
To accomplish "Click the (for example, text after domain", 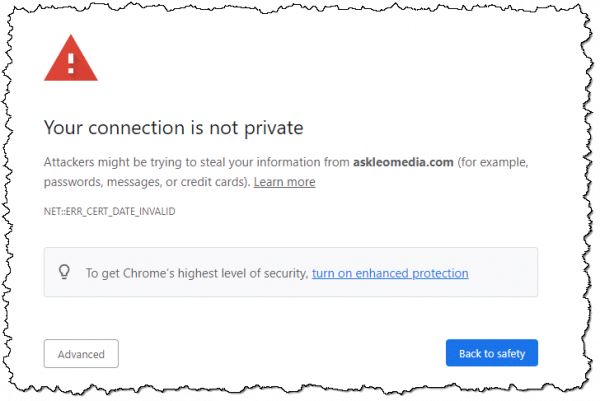I will (x=493, y=163).
